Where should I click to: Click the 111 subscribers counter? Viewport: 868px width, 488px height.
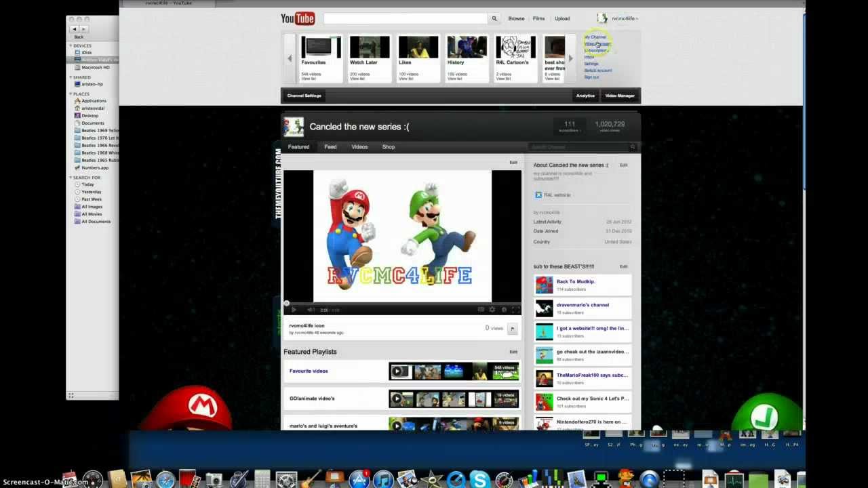click(x=570, y=127)
